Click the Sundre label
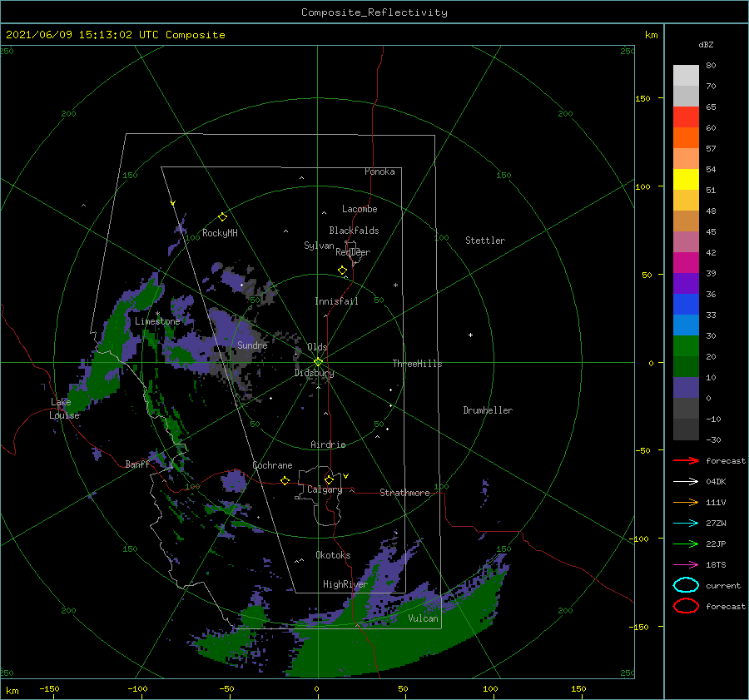This screenshot has width=749, height=700. coord(252,345)
